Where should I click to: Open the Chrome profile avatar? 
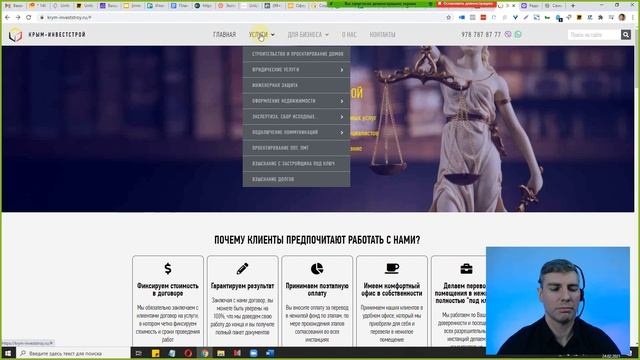tap(622, 18)
